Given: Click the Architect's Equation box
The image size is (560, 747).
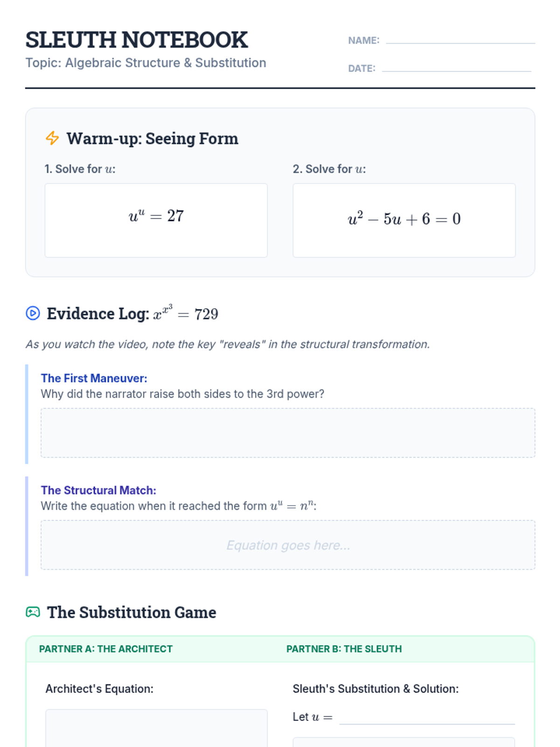Looking at the screenshot, I should click(156, 728).
